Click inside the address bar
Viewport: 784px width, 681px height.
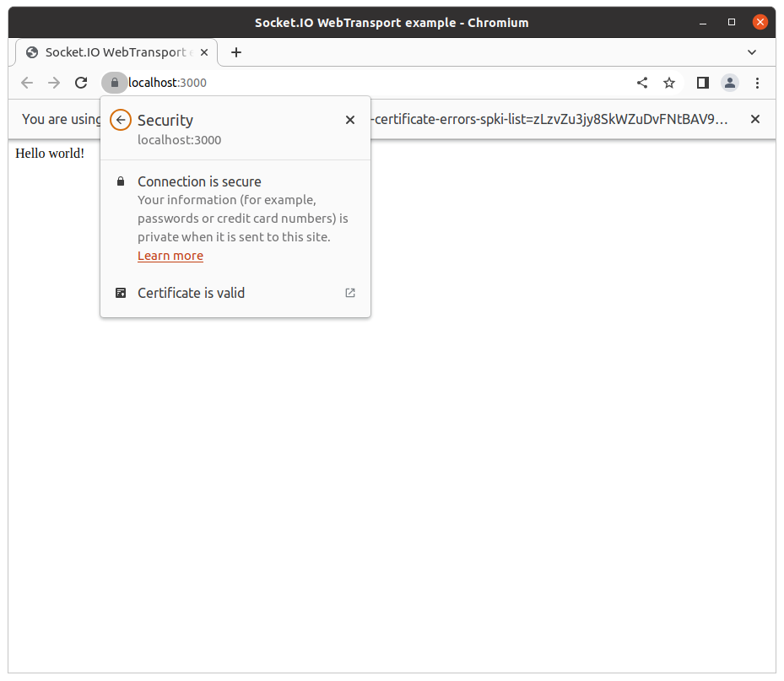[x=253, y=83]
